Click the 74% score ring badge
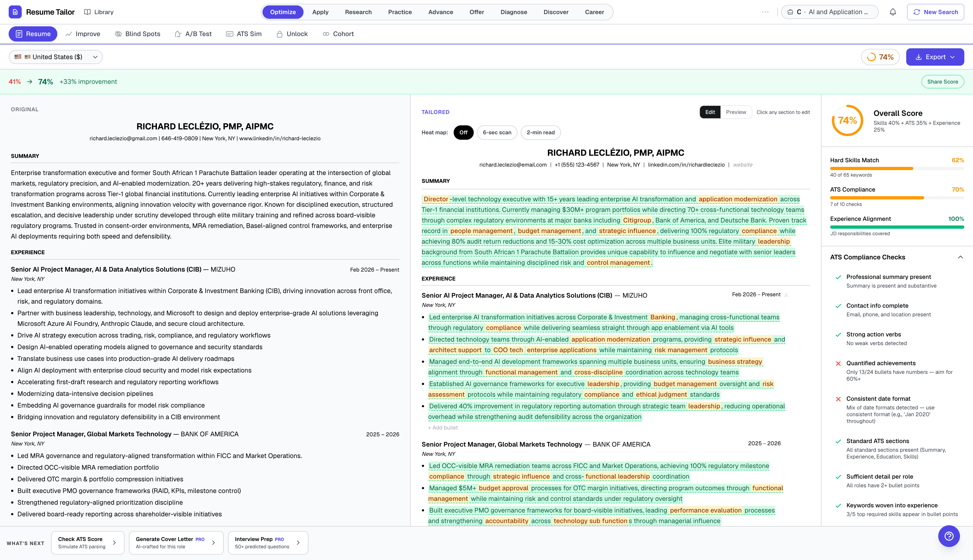The height and width of the screenshot is (560, 973). pos(880,57)
